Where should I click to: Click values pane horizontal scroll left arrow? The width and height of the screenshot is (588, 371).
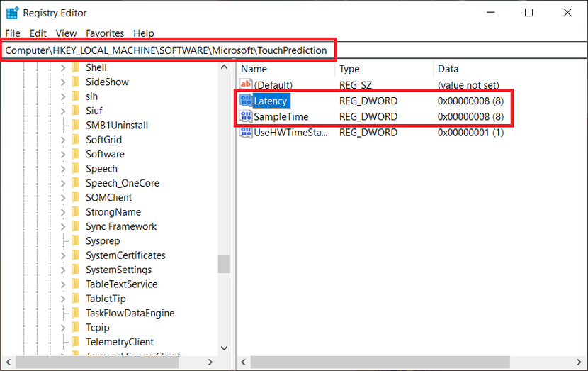tap(244, 362)
